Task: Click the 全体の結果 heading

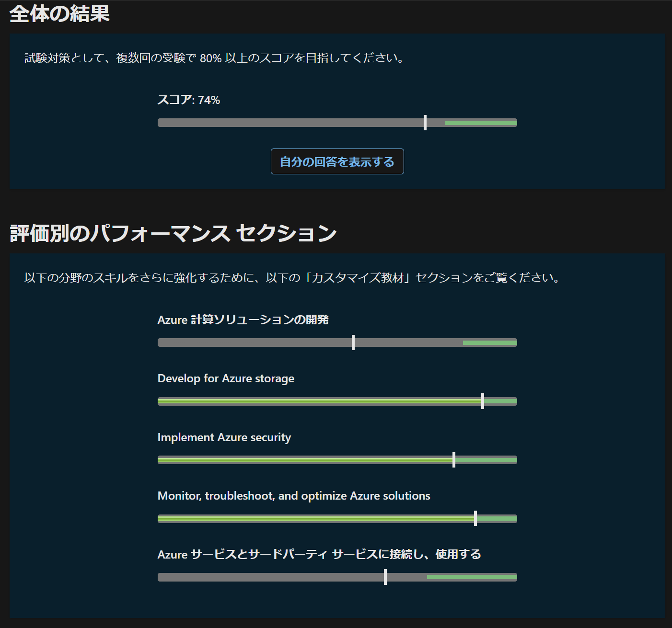Action: tap(60, 14)
